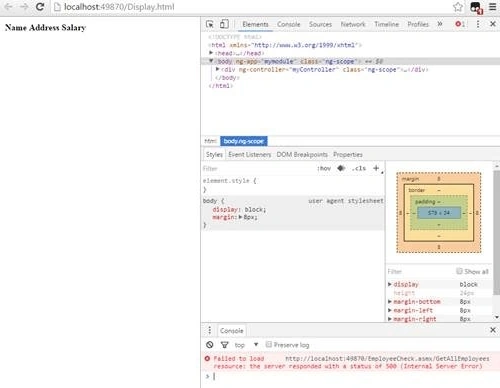This screenshot has height=388, width=500.
Task: Enable the Preserve log checkbox
Action: [269, 344]
